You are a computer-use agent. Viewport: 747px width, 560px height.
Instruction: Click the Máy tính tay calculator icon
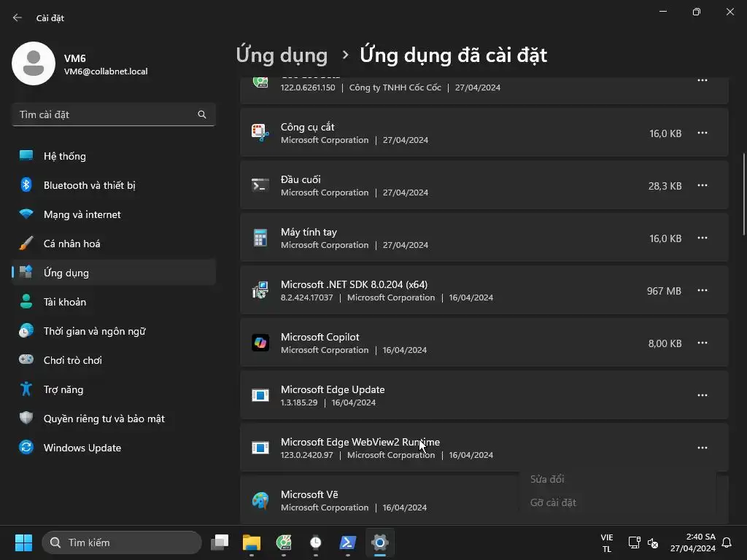point(260,238)
